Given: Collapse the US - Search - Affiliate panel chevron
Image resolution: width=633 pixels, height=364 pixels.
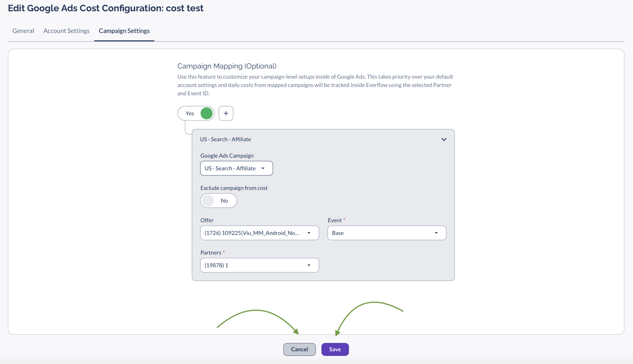Looking at the screenshot, I should pos(443,139).
